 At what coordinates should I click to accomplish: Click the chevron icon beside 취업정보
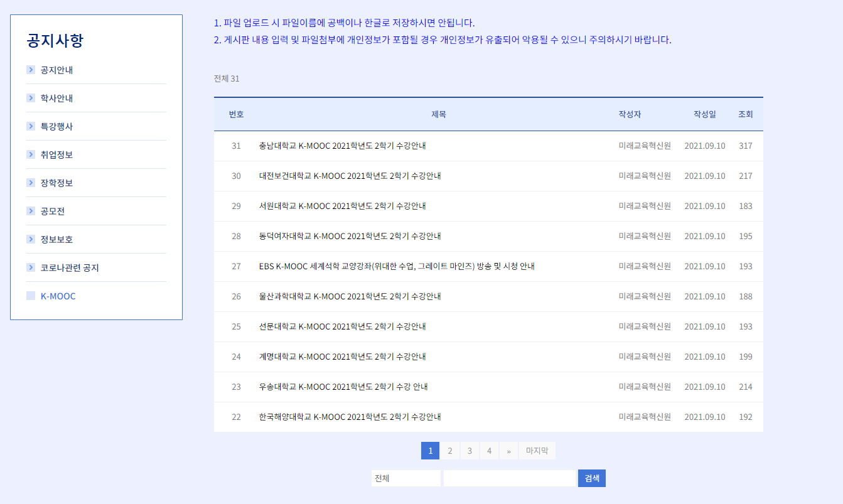click(x=30, y=154)
